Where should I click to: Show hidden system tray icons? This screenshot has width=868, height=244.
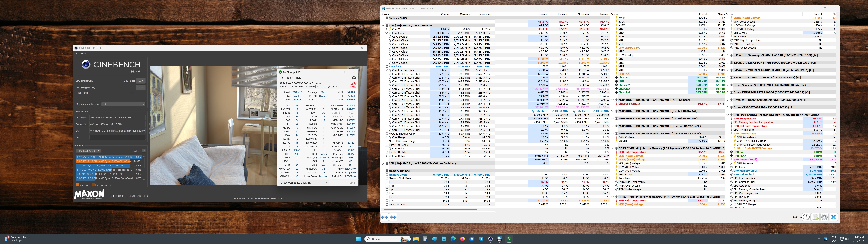[819, 239]
